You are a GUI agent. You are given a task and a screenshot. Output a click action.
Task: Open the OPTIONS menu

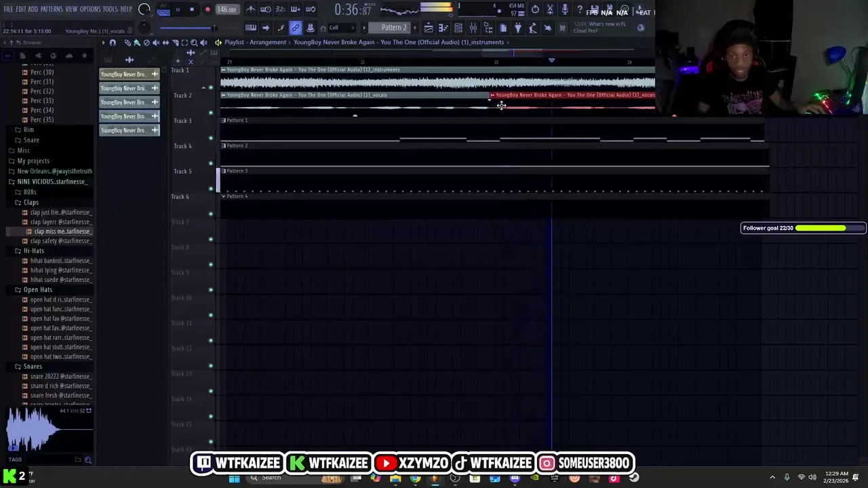click(90, 9)
